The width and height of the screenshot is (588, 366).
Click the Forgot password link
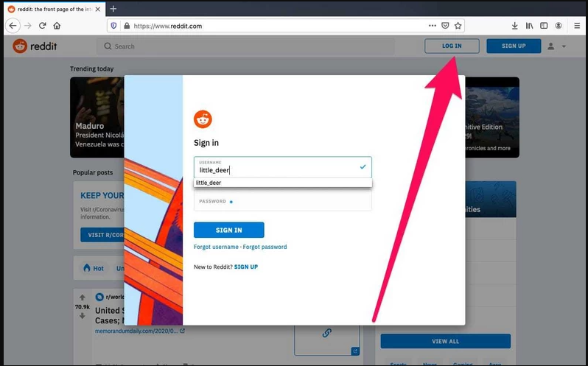[x=265, y=247]
